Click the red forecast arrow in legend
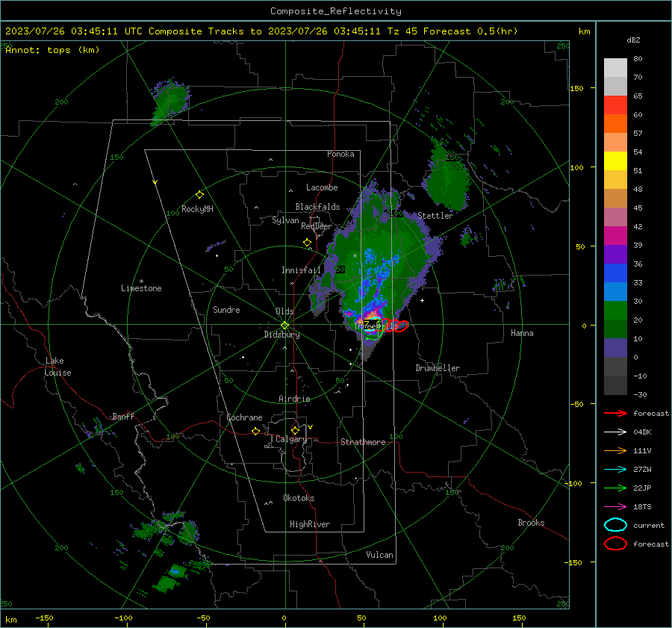The height and width of the screenshot is (628, 672). pyautogui.click(x=615, y=413)
